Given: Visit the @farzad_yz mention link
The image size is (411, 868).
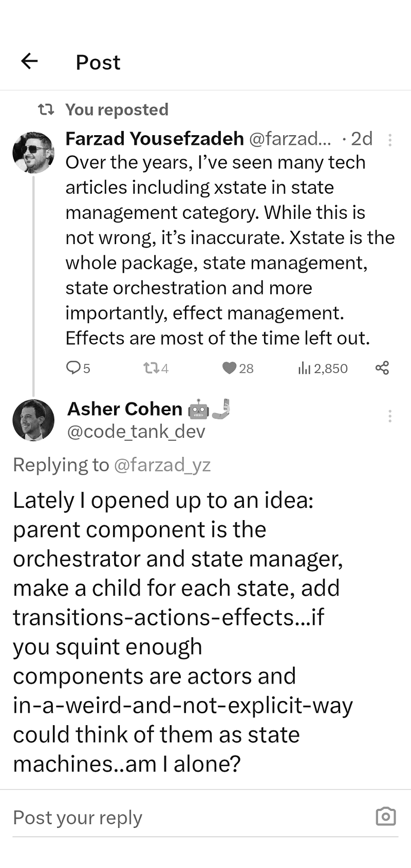Looking at the screenshot, I should pyautogui.click(x=162, y=465).
